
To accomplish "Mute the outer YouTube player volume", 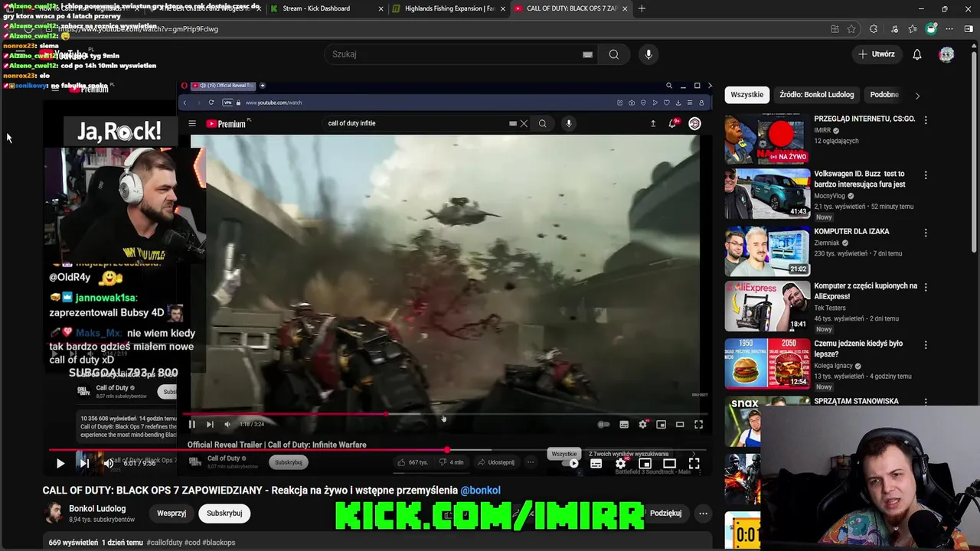I will pos(109,463).
